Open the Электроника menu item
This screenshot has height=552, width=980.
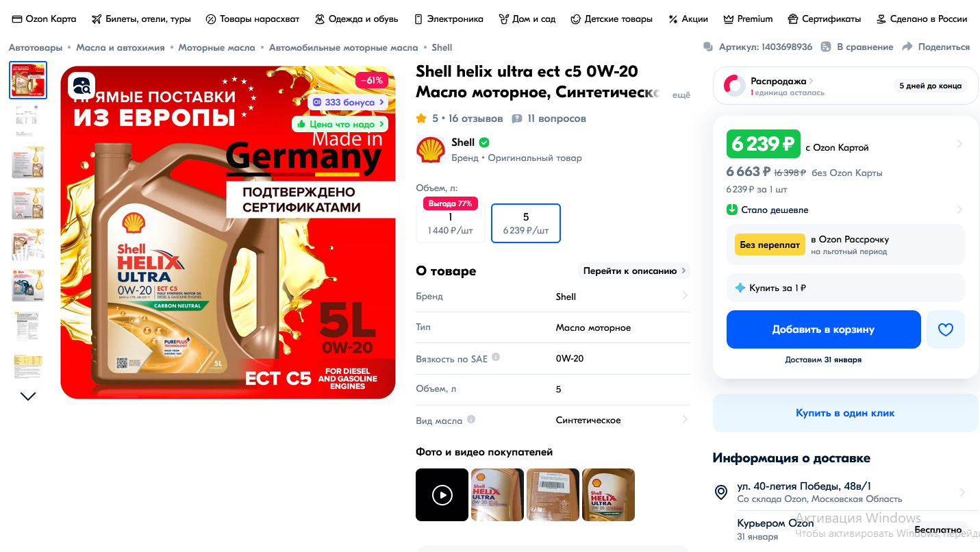(x=449, y=19)
